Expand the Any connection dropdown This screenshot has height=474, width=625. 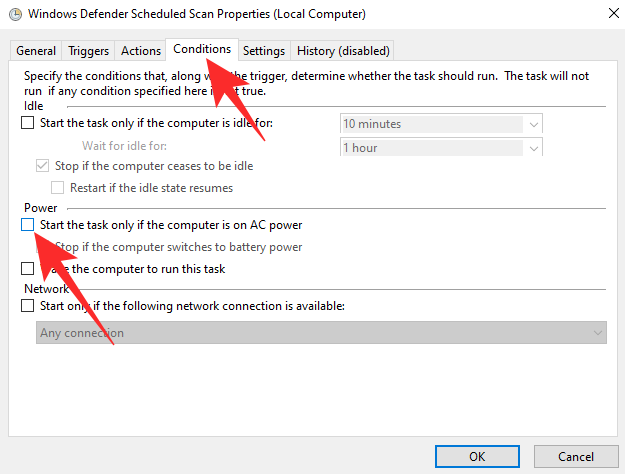598,333
